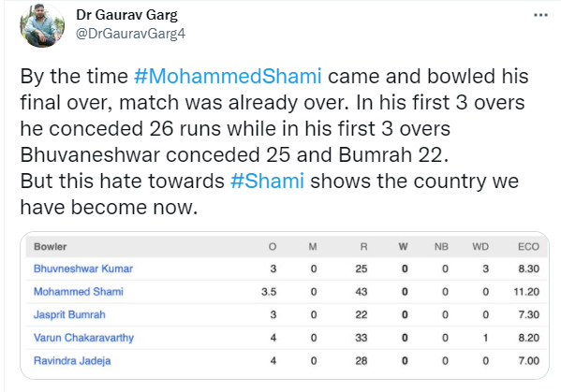561x392 pixels.
Task: Open the #MohammedShami hashtag
Action: [228, 76]
